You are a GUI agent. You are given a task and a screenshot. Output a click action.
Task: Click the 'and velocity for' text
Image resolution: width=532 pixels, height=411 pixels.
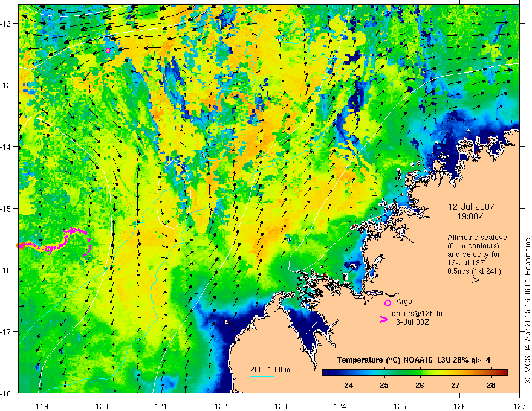[x=473, y=254]
